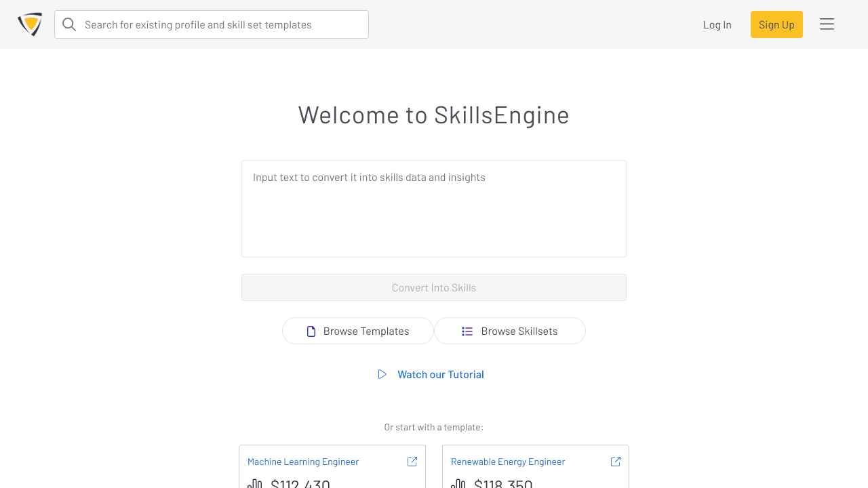Viewport: 868px width, 488px height.
Task: Click the Welcome to SkillsEngine heading
Action: [434, 115]
